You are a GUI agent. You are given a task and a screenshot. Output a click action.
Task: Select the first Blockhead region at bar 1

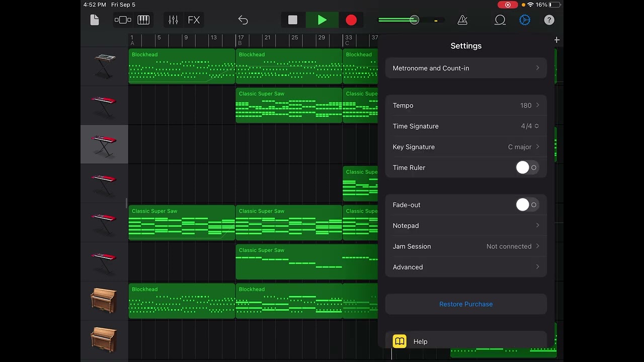tap(182, 66)
